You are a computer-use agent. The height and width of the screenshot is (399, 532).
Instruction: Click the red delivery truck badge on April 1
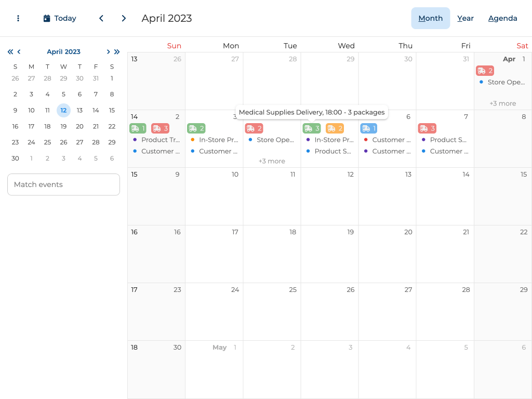pyautogui.click(x=484, y=71)
